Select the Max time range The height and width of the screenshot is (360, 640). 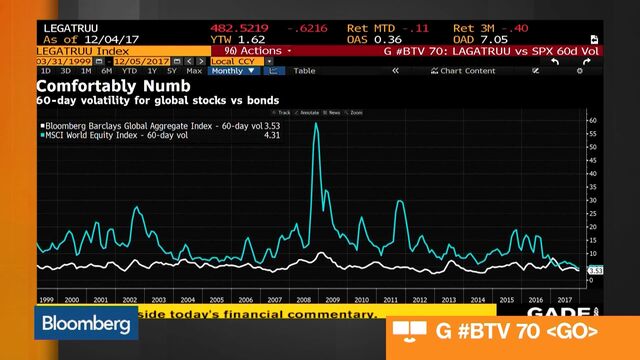(x=194, y=71)
